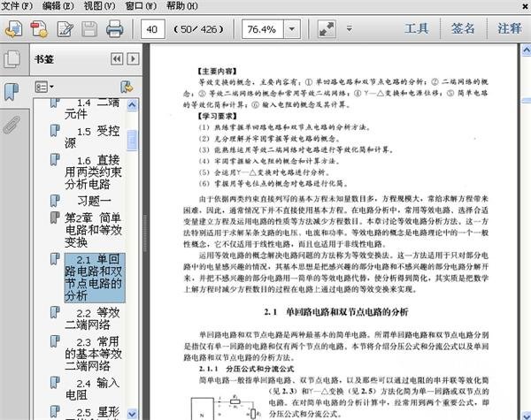Select bookmark 2.3 常用的基本等效二端网络
The height and width of the screenshot is (420, 531).
[93, 354]
